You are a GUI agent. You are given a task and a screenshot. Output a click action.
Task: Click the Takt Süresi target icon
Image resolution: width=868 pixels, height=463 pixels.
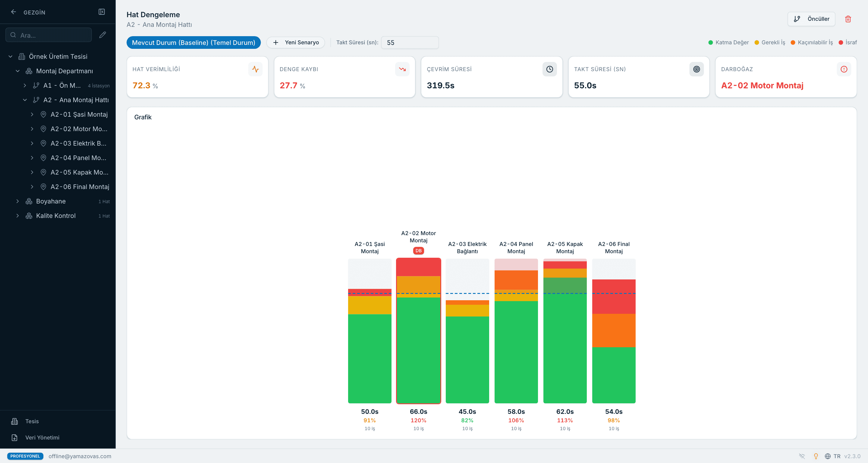(x=697, y=69)
